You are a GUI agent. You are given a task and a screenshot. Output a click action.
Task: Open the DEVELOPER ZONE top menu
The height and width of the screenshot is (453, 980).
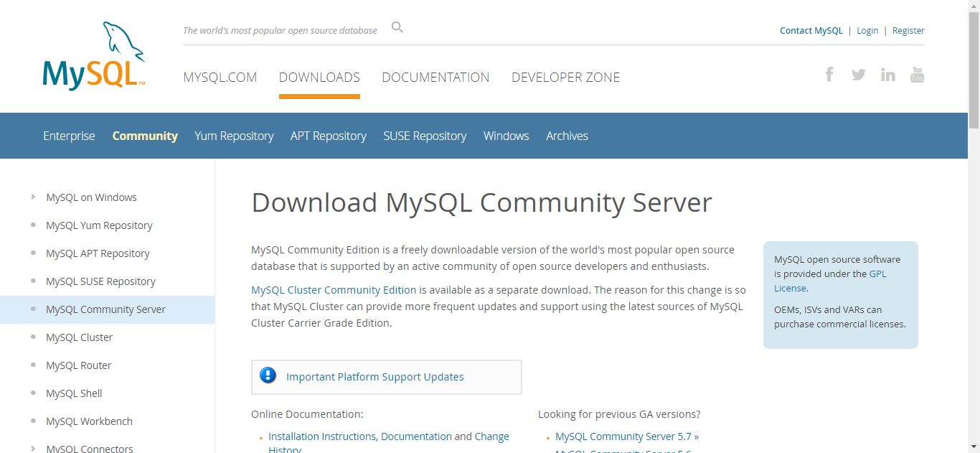point(565,78)
